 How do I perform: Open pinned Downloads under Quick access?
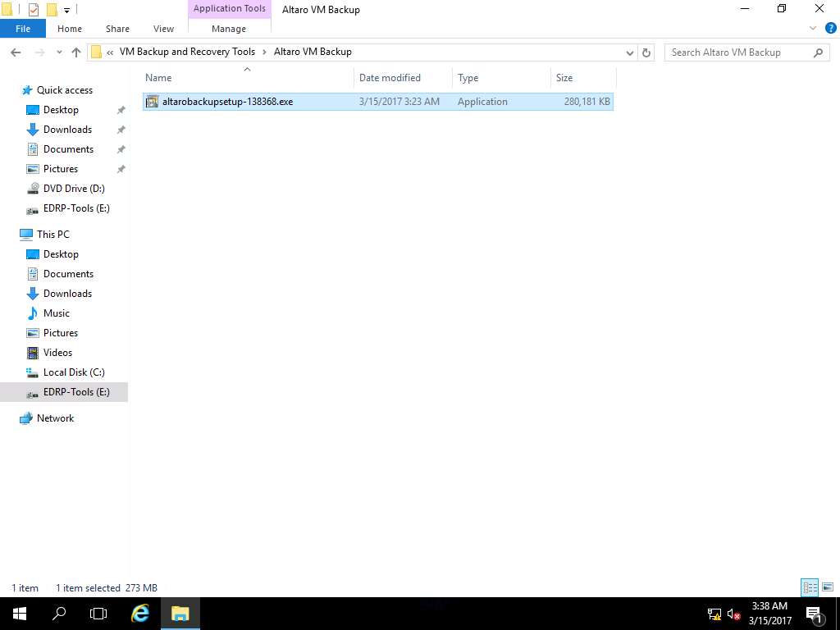pos(67,130)
